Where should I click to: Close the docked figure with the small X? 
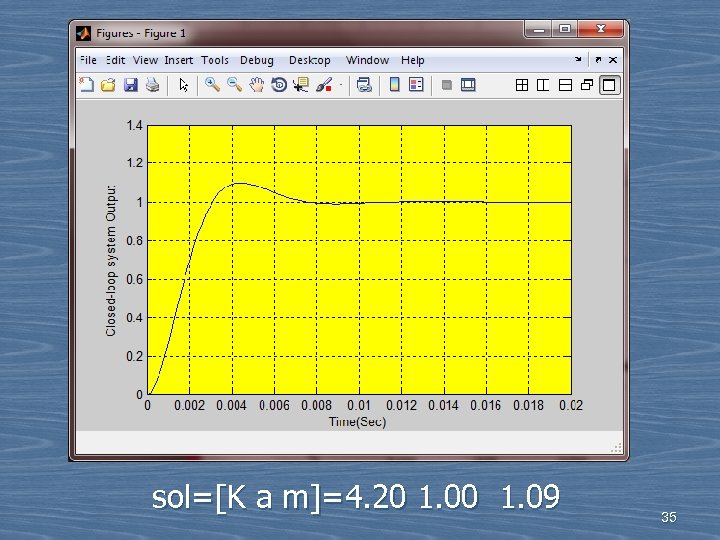click(x=613, y=60)
